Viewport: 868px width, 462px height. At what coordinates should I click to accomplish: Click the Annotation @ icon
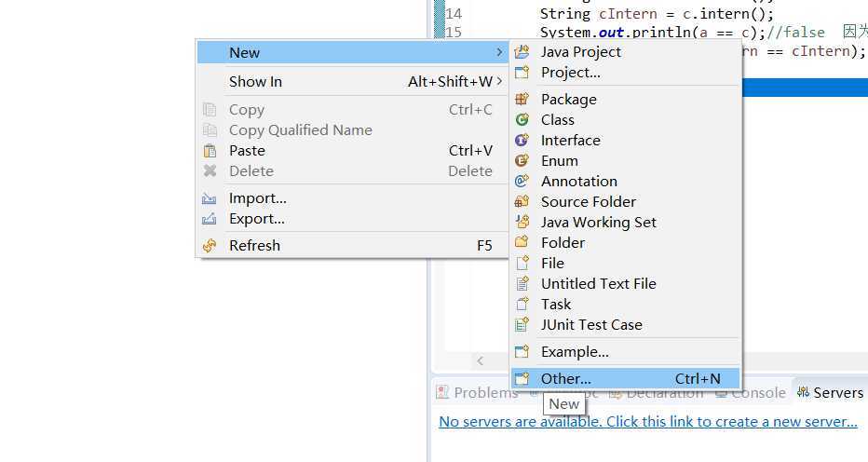pyautogui.click(x=522, y=181)
